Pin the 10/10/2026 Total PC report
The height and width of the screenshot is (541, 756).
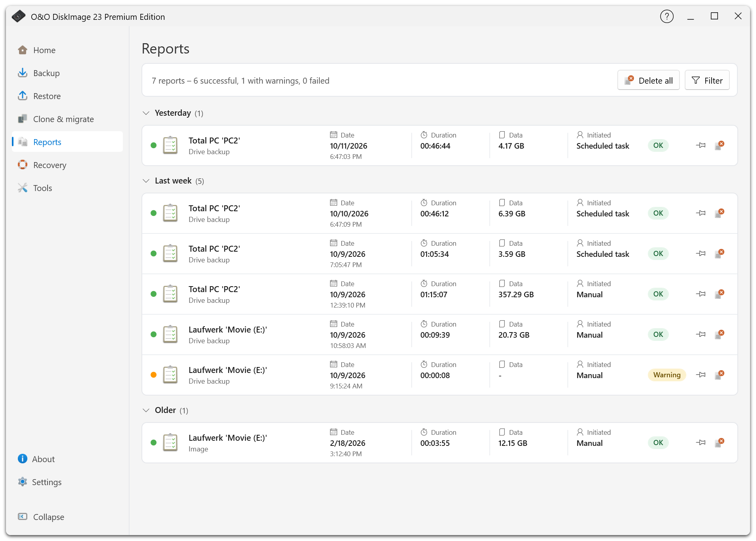pyautogui.click(x=701, y=213)
